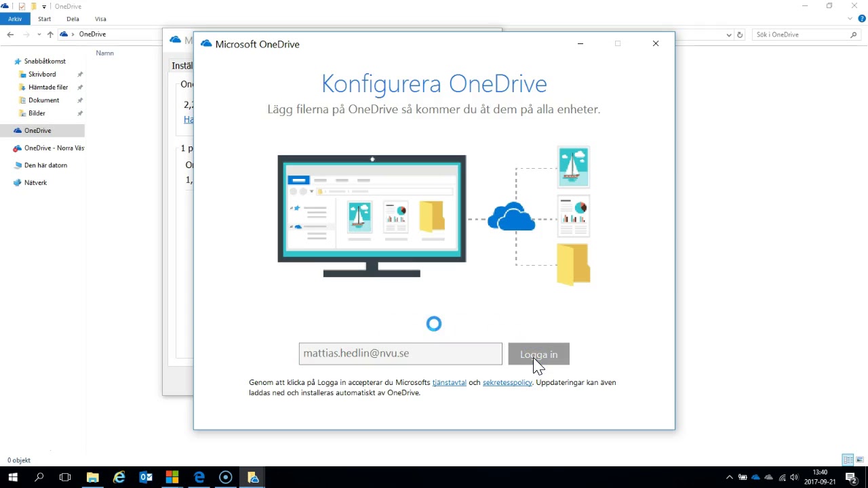
Task: Click the OneDrive folder taskbar button
Action: click(253, 477)
